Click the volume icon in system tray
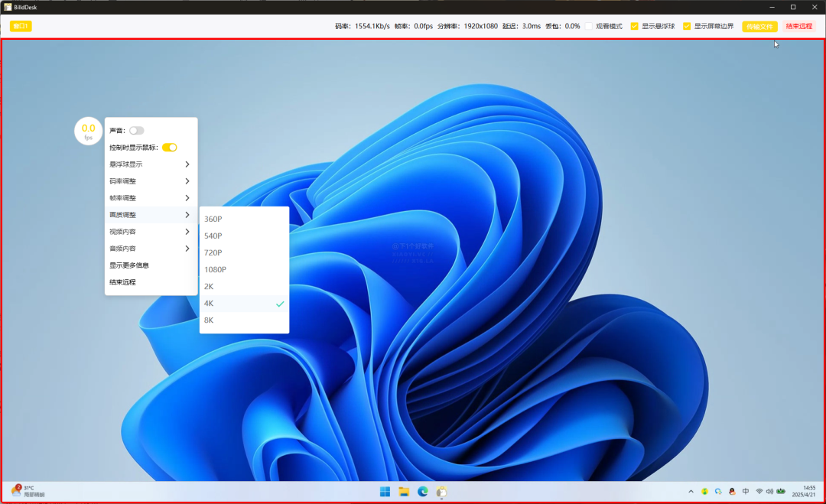This screenshot has width=826, height=504. click(769, 491)
